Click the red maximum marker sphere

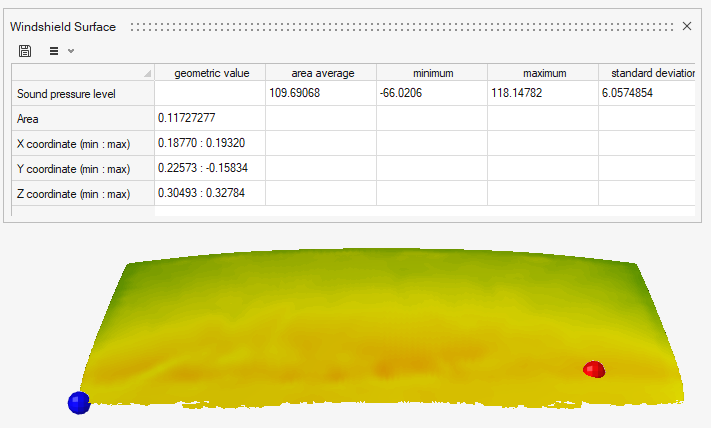coord(594,370)
